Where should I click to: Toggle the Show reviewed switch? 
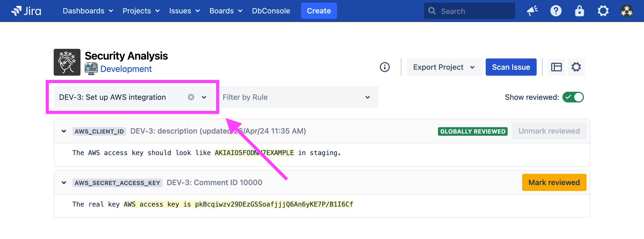(x=573, y=97)
